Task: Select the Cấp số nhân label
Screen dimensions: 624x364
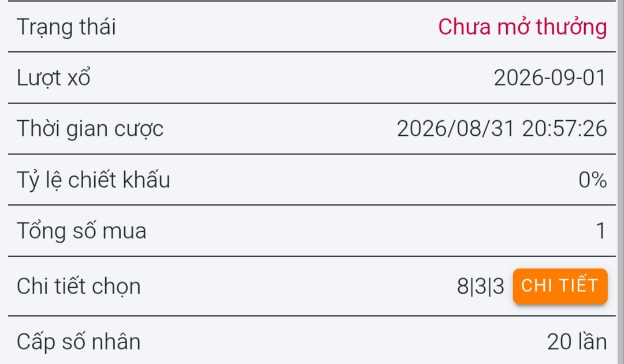Action: tap(79, 341)
